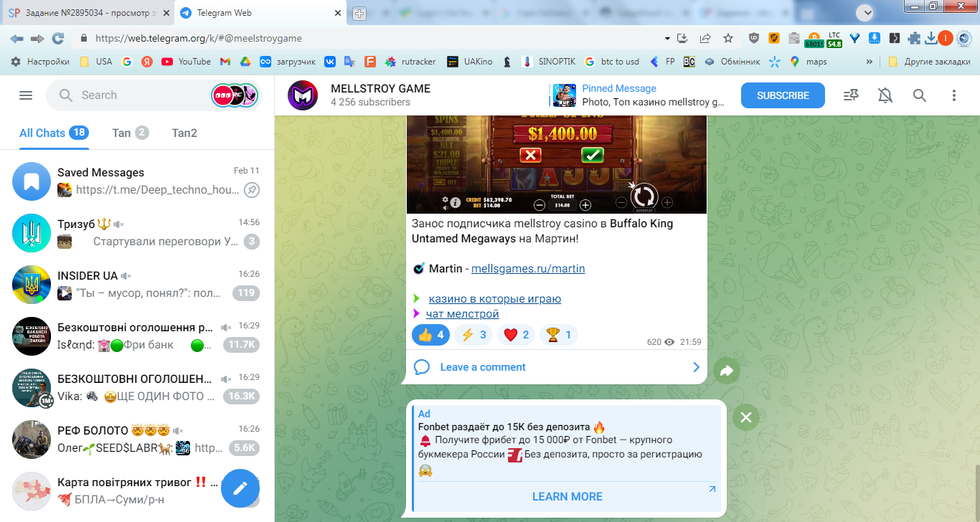The image size is (980, 522).
Task: Expand comments using right chevron arrow
Action: point(696,367)
